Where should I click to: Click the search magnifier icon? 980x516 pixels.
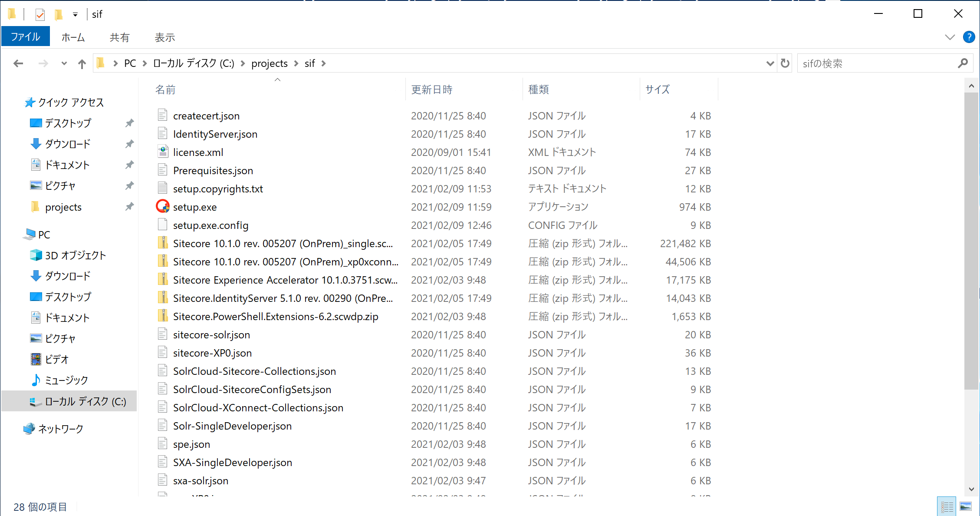(963, 63)
